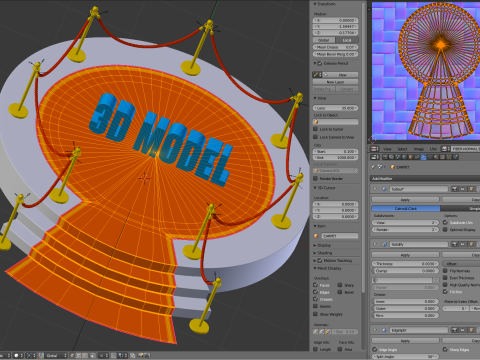Open the Physics properties tab icon
Image resolution: width=480 pixels, height=360 pixels.
[x=455, y=157]
